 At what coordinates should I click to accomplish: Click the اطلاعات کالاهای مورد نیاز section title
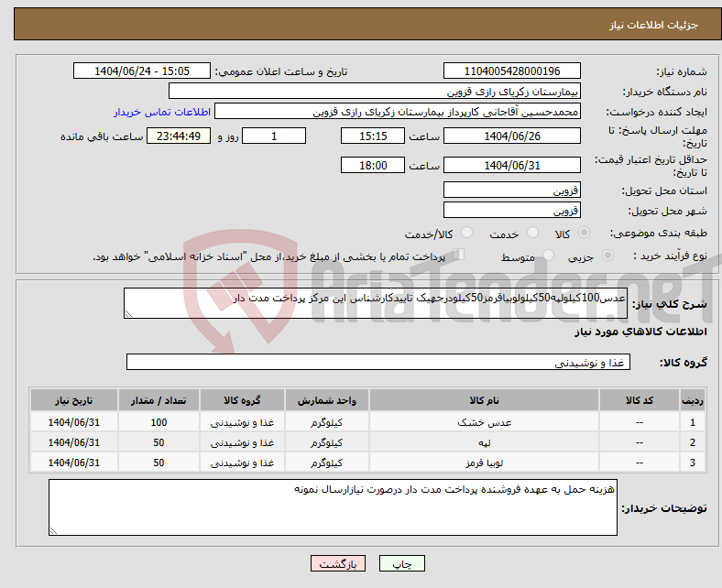(640, 332)
